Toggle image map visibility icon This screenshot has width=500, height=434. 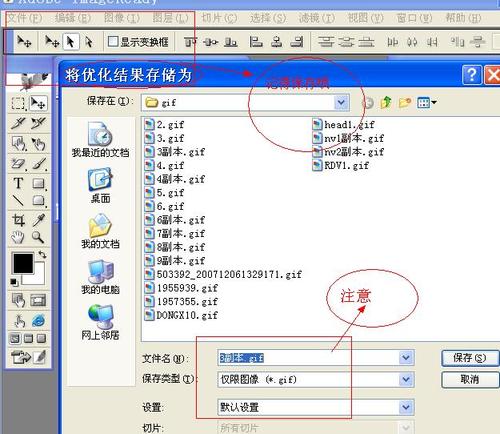[x=18, y=300]
